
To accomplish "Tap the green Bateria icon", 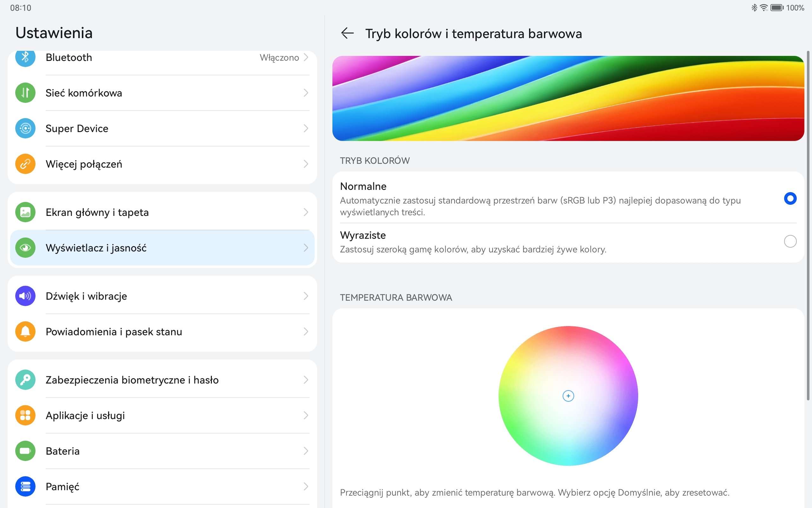I will pos(25,451).
